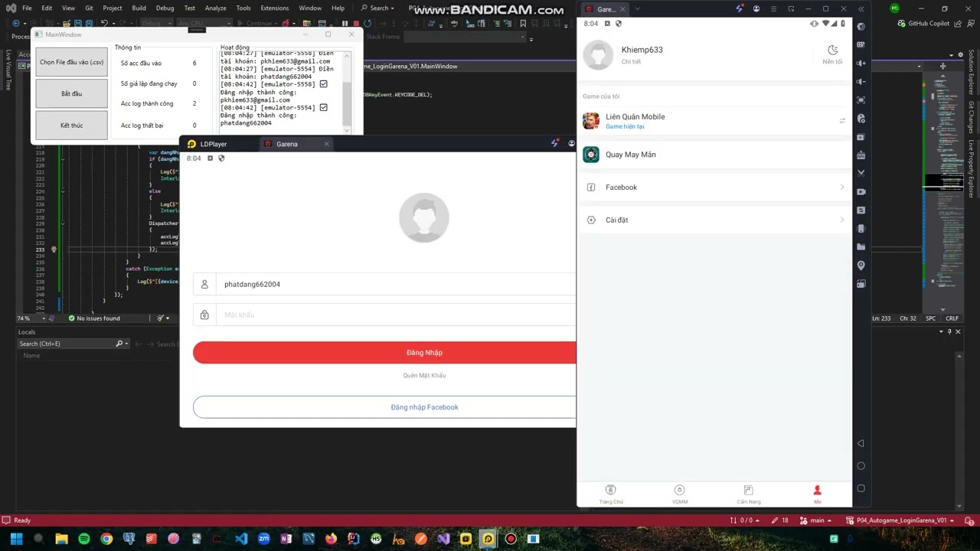Screen dimensions: 980x551
Task: Click the Pause debugging icon
Action: coord(345,23)
